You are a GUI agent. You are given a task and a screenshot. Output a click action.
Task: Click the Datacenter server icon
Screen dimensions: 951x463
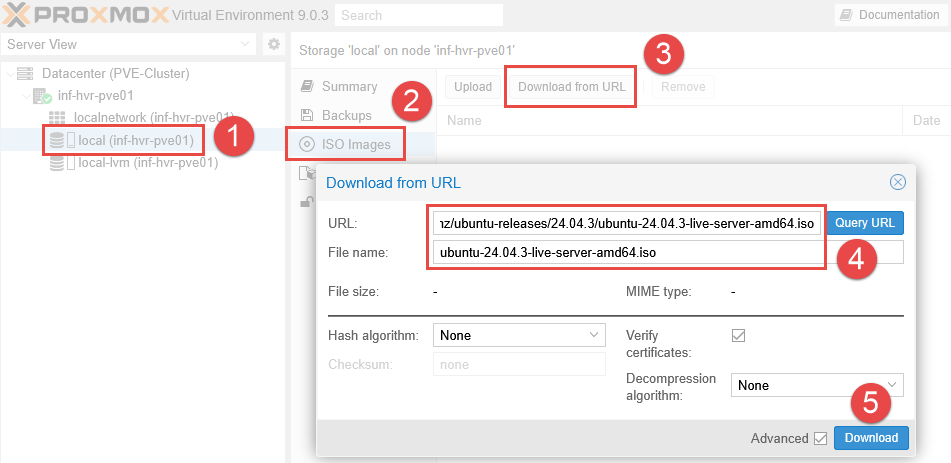pos(25,74)
